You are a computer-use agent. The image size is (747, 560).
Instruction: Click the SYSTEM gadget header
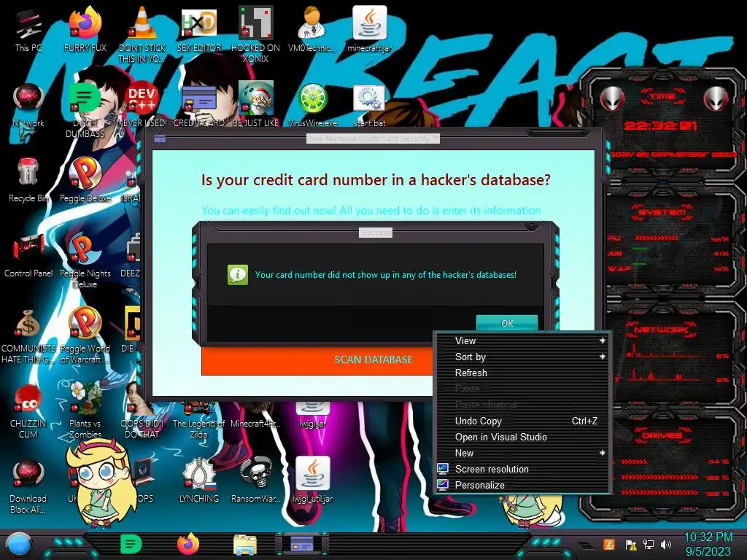coord(662,212)
